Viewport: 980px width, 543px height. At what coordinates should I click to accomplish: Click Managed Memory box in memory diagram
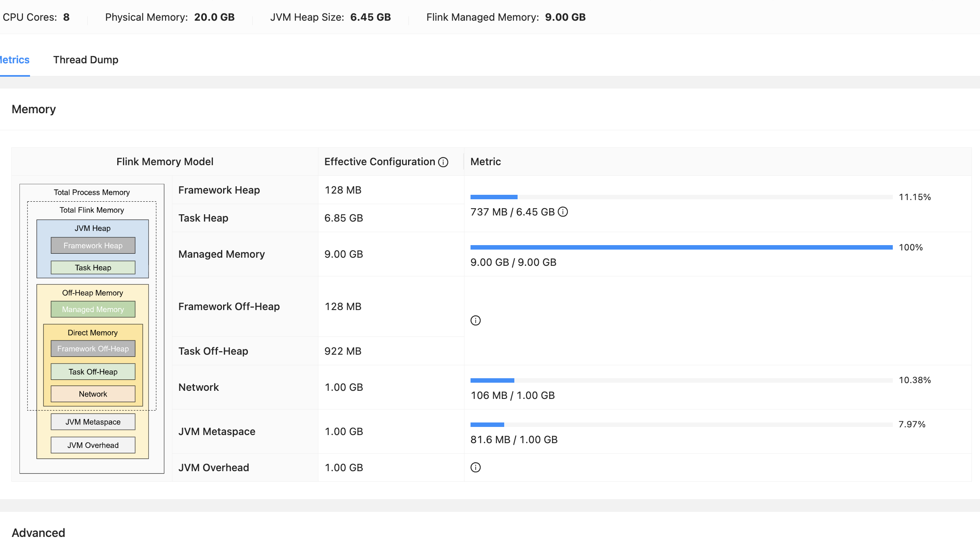pos(93,310)
